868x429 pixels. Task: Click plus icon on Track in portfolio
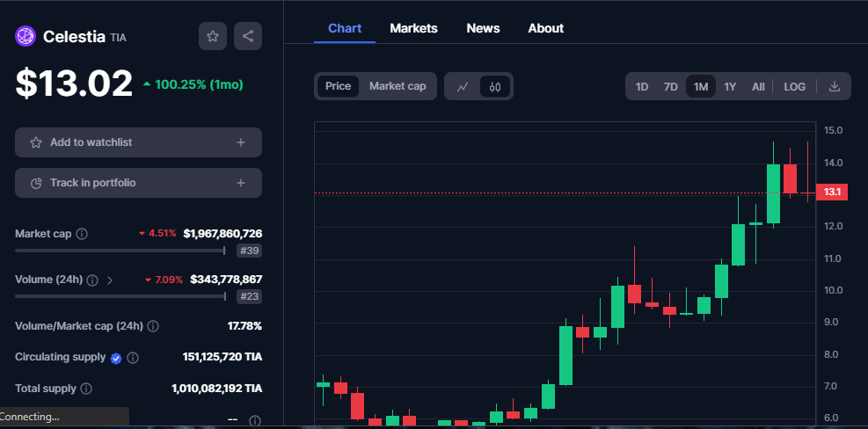241,183
